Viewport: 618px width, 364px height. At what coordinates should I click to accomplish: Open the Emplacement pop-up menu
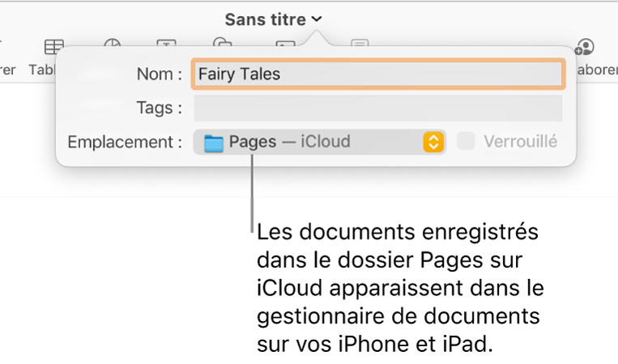319,142
